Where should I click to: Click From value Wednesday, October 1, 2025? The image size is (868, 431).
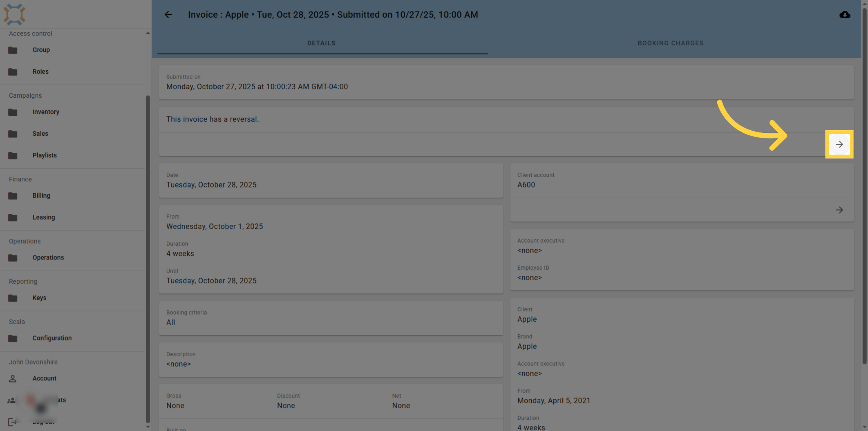click(214, 226)
